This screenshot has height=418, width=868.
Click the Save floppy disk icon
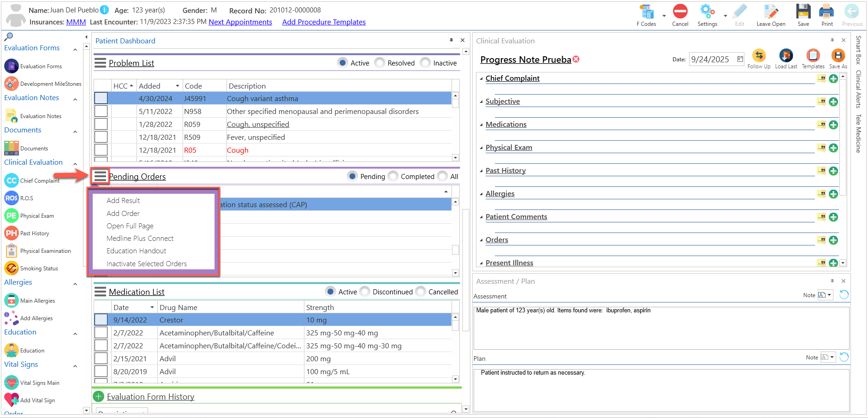click(x=803, y=12)
